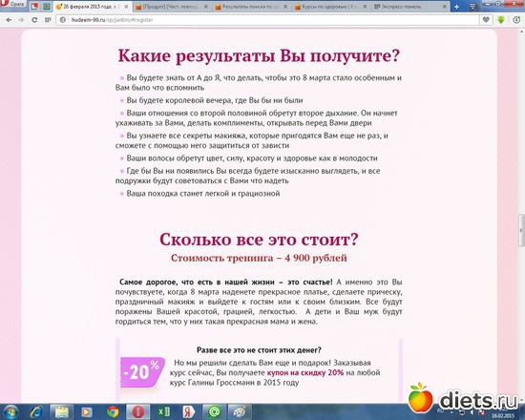Screen dimensions: 525x420
Task: Click the site info globe icon
Action: [x=63, y=20]
